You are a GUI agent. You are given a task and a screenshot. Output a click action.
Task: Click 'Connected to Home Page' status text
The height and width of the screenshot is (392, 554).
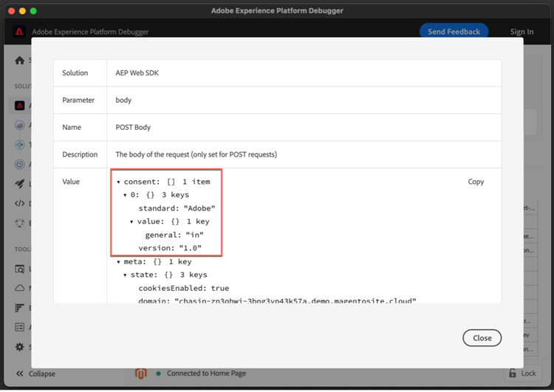tap(206, 374)
